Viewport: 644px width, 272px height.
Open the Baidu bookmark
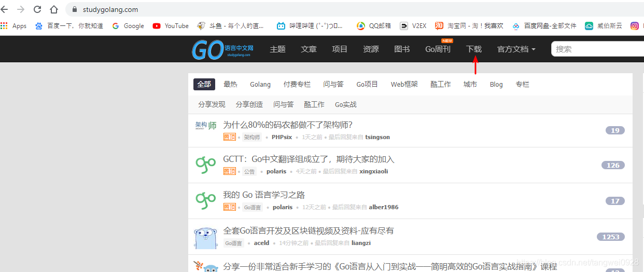(69, 25)
